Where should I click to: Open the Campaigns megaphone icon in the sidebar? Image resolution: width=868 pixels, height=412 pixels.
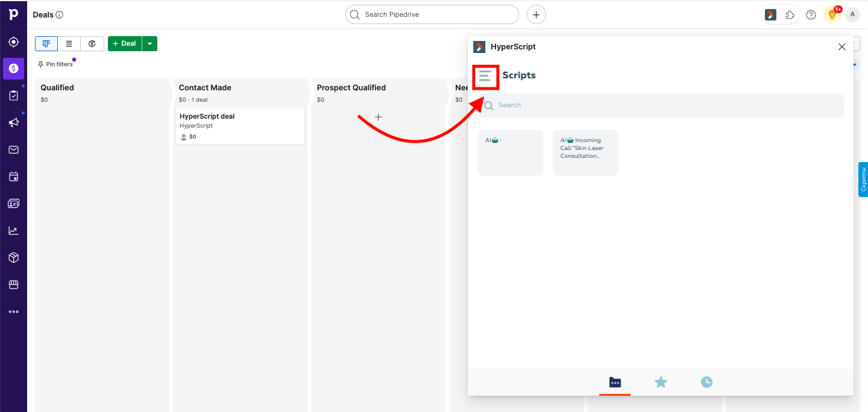[13, 123]
